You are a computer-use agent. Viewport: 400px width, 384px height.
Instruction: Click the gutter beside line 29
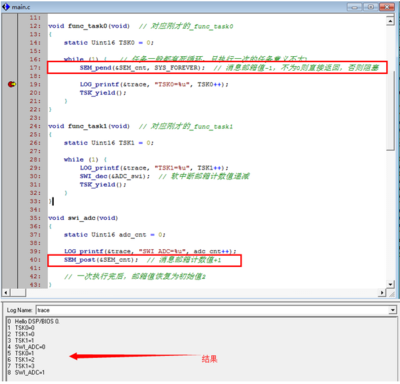tap(9, 168)
